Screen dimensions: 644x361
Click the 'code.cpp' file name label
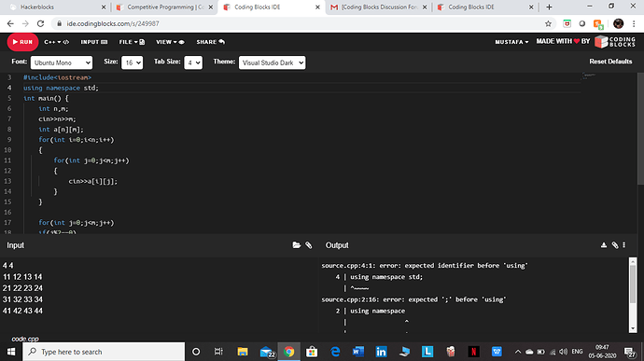[25, 339]
